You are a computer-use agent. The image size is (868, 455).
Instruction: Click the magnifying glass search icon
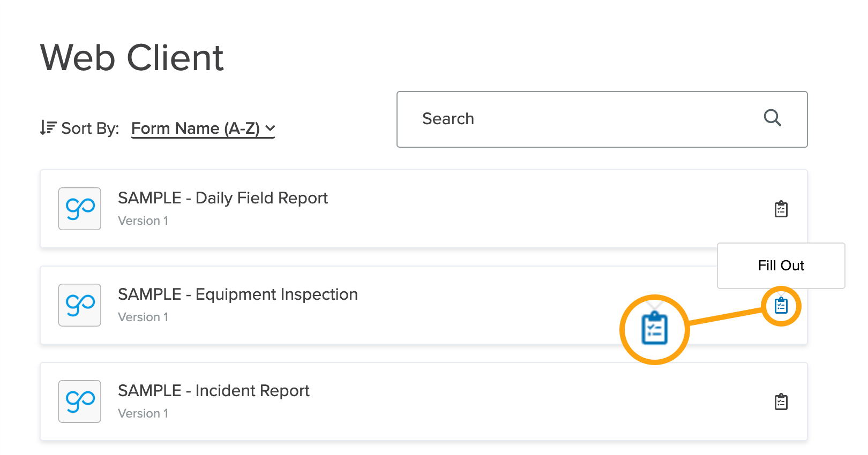point(773,118)
